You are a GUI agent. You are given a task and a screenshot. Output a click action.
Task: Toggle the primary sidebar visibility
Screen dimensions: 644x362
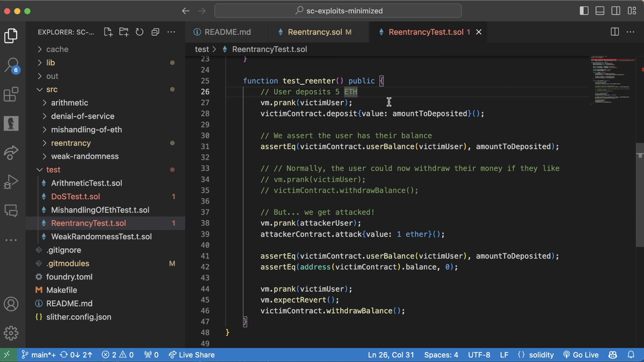584,11
